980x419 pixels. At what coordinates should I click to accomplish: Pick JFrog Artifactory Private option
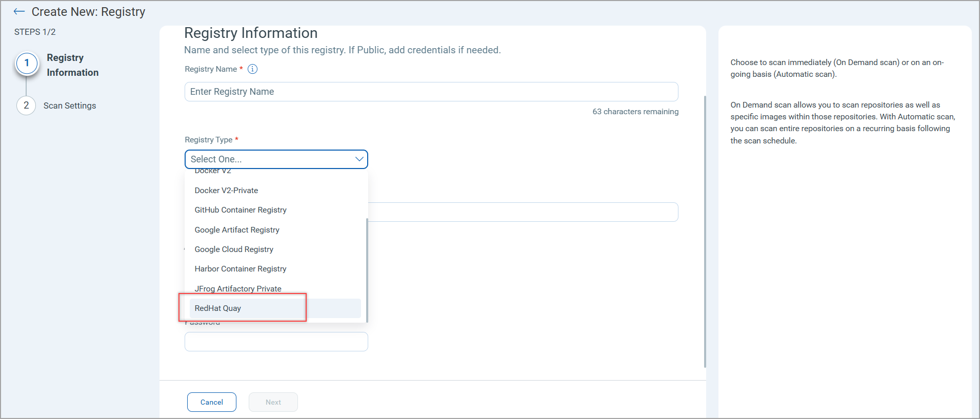point(237,288)
